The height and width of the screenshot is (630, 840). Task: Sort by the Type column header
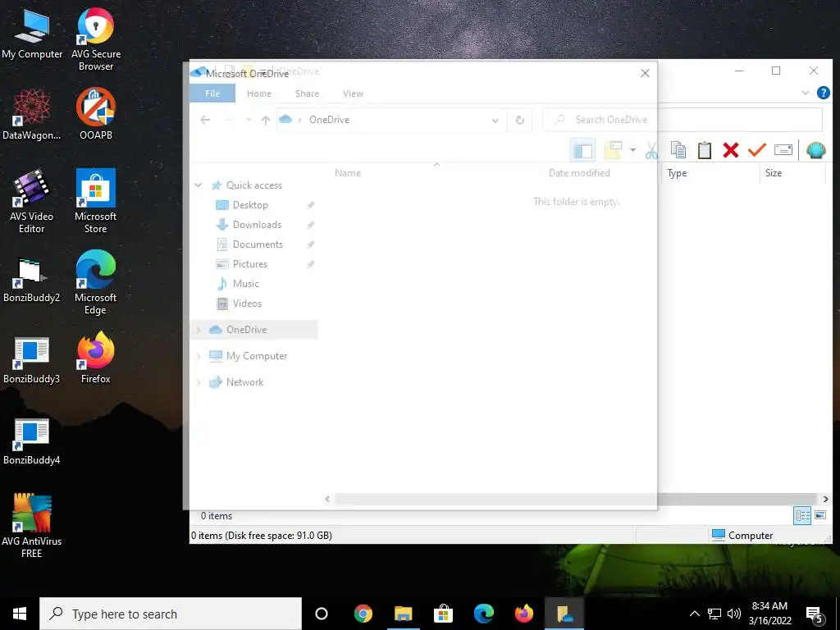point(677,173)
